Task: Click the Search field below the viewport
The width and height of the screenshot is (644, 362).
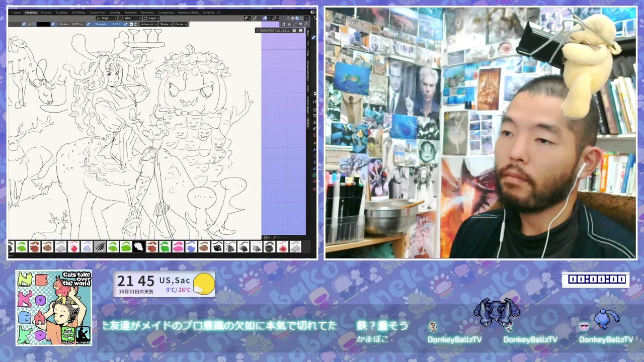Action: pyautogui.click(x=289, y=237)
